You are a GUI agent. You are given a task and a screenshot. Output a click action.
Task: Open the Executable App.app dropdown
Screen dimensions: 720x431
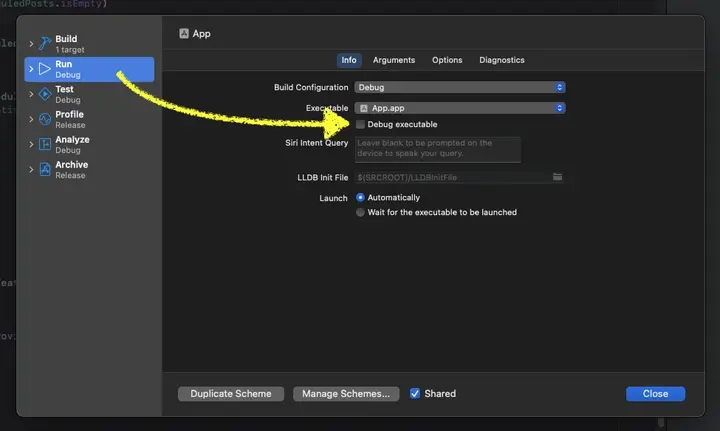coord(460,107)
